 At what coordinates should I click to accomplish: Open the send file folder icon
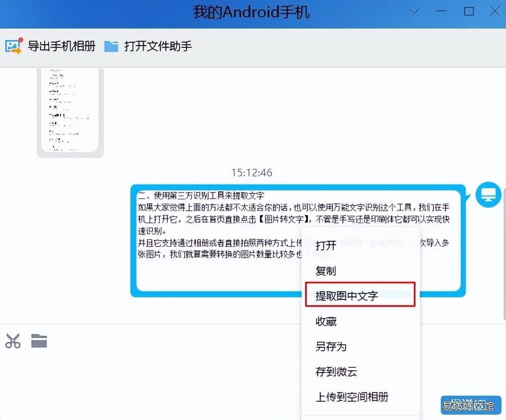39,340
